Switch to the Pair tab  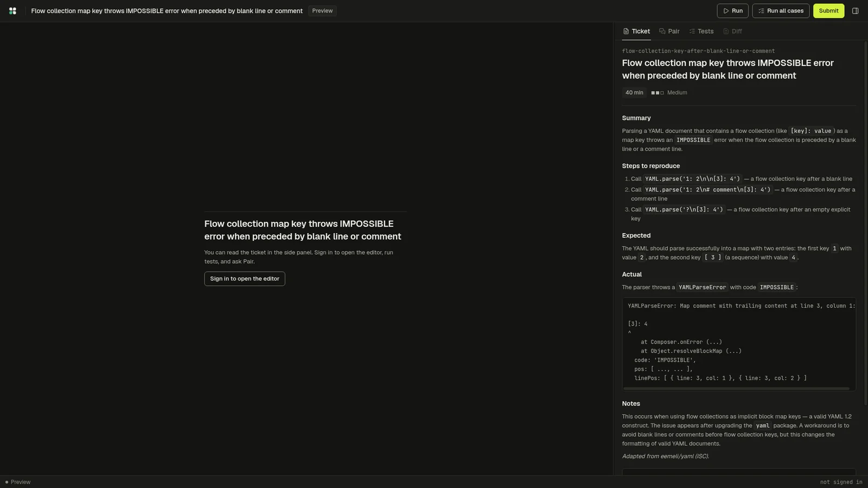[669, 31]
